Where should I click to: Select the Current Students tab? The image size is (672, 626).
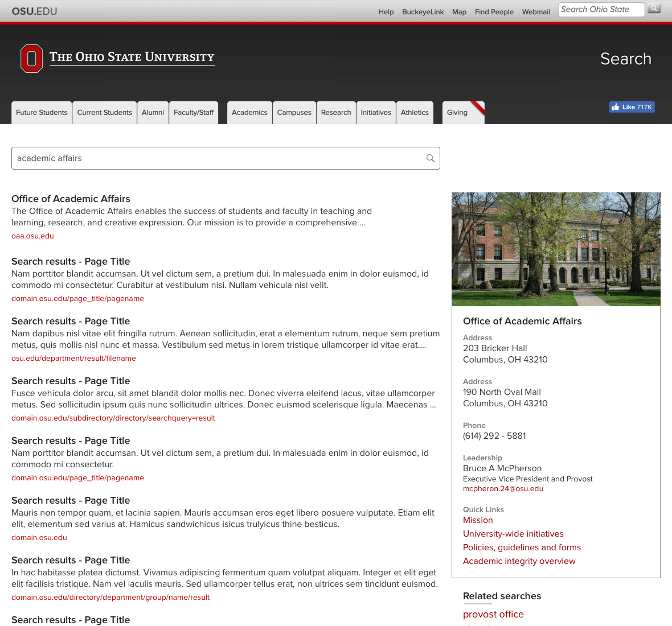coord(105,113)
